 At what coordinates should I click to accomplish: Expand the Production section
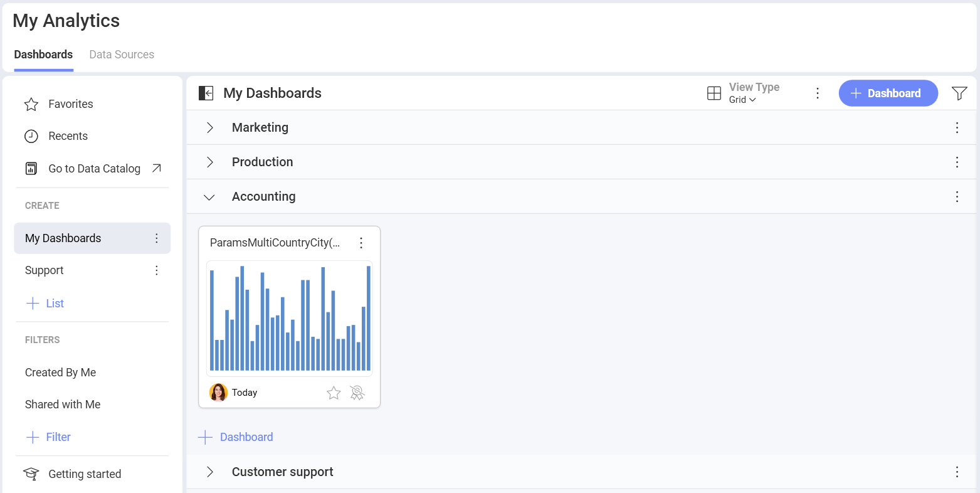pyautogui.click(x=210, y=162)
